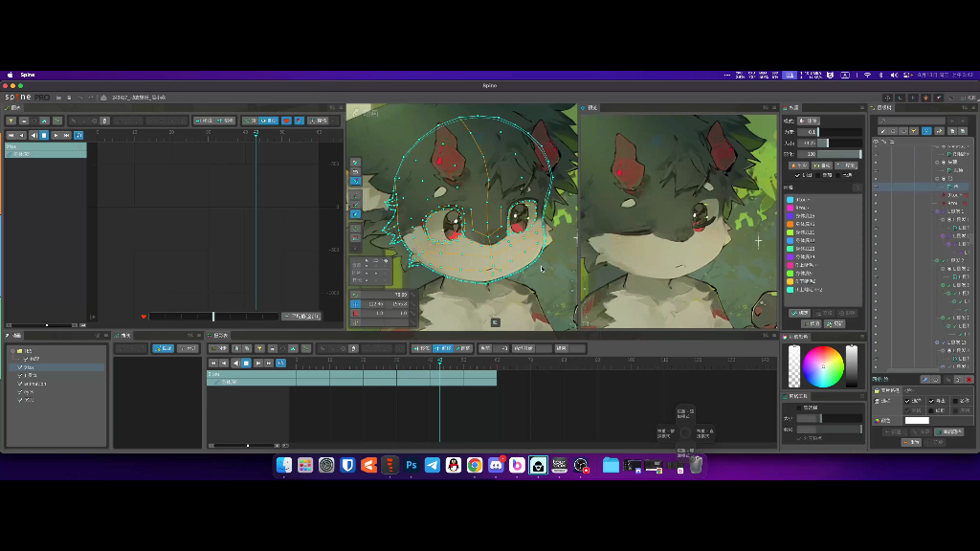
Task: Open Google Chrome from the Dock
Action: (475, 465)
